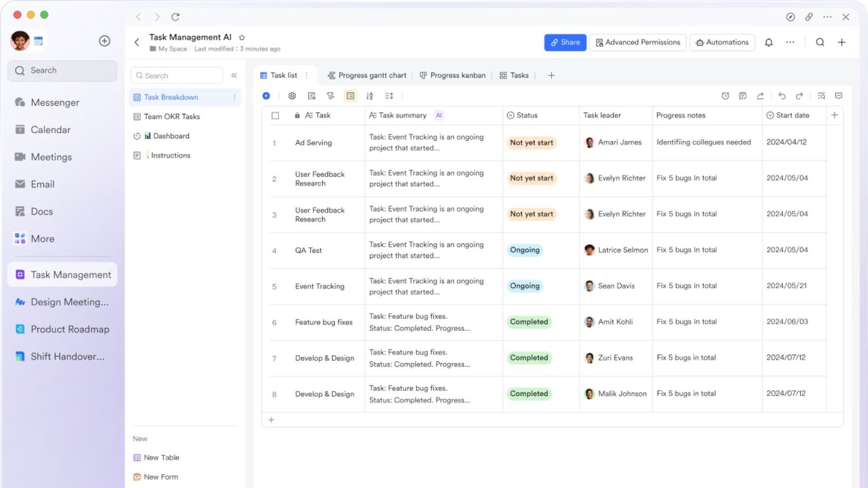Open options menu next to Task Breakdown
868x488 pixels.
pos(234,97)
